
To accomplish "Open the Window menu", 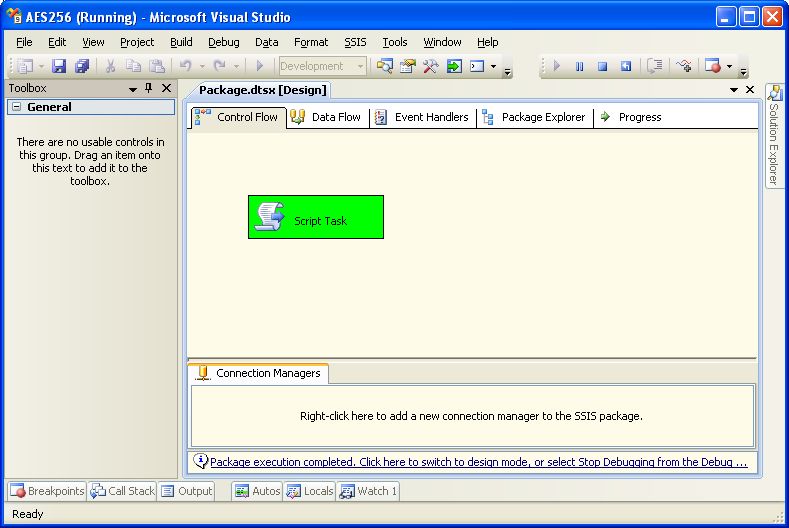I will click(442, 42).
